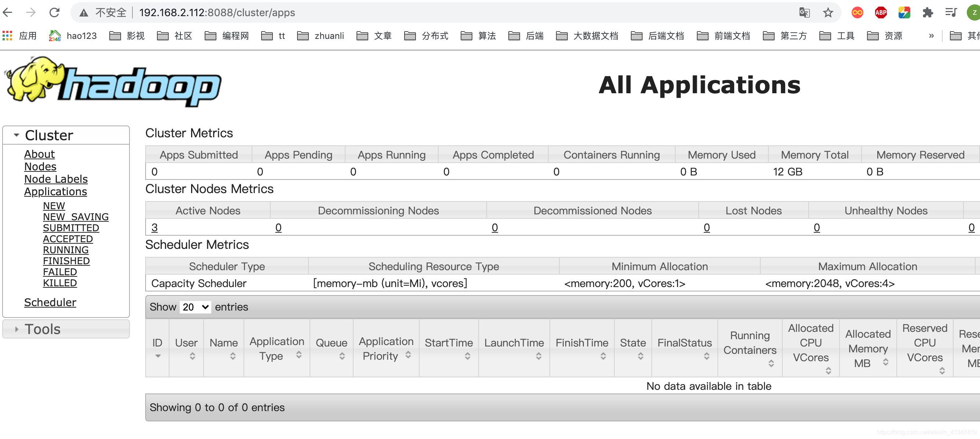
Task: Open the Show entries dropdown
Action: pyautogui.click(x=194, y=306)
